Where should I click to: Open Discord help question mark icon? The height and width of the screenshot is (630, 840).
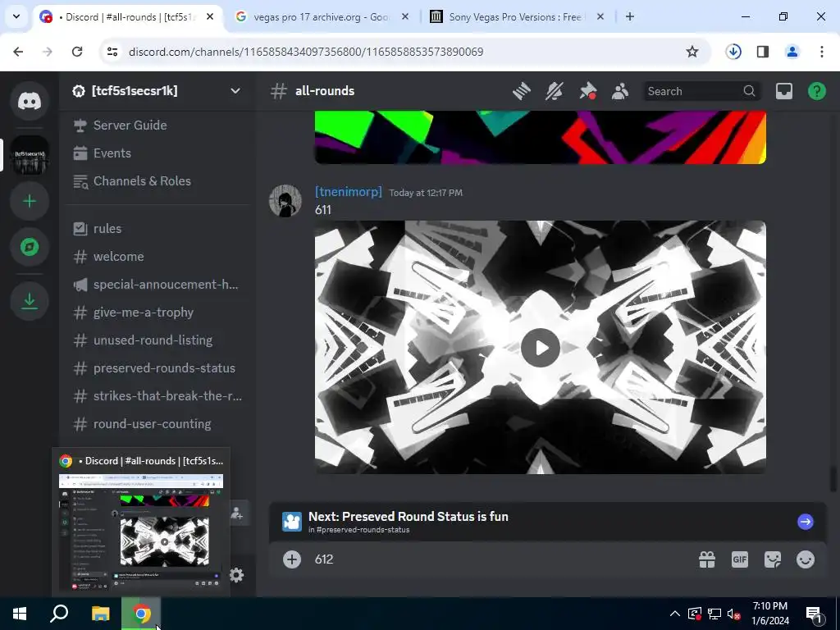pos(817,91)
